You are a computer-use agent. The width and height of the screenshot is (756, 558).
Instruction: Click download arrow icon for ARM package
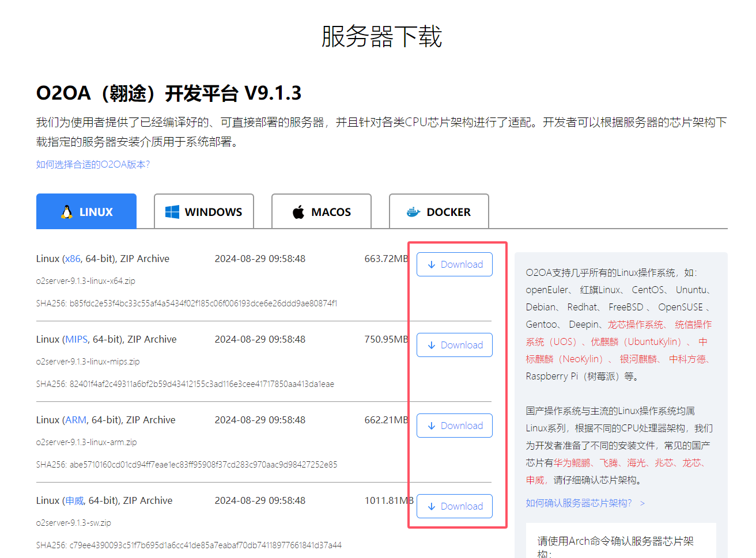tap(432, 426)
